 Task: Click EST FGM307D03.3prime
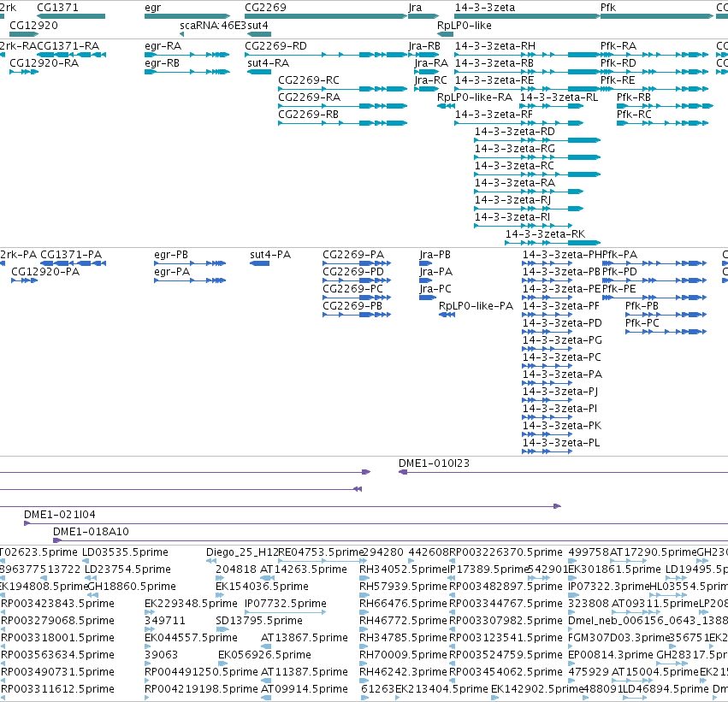[x=619, y=638]
